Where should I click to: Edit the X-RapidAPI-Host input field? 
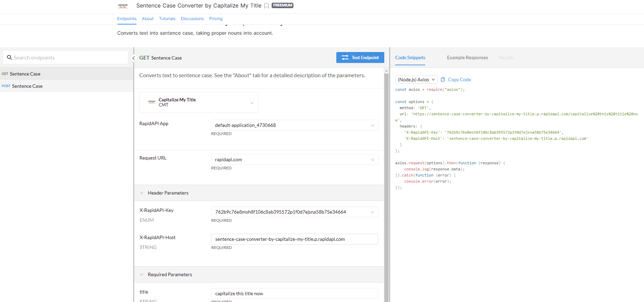coord(295,239)
